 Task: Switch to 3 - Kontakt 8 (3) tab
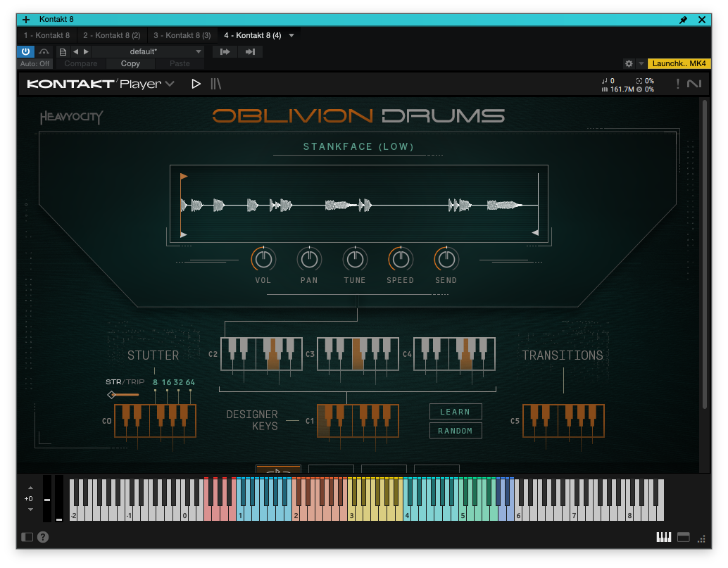pyautogui.click(x=182, y=35)
